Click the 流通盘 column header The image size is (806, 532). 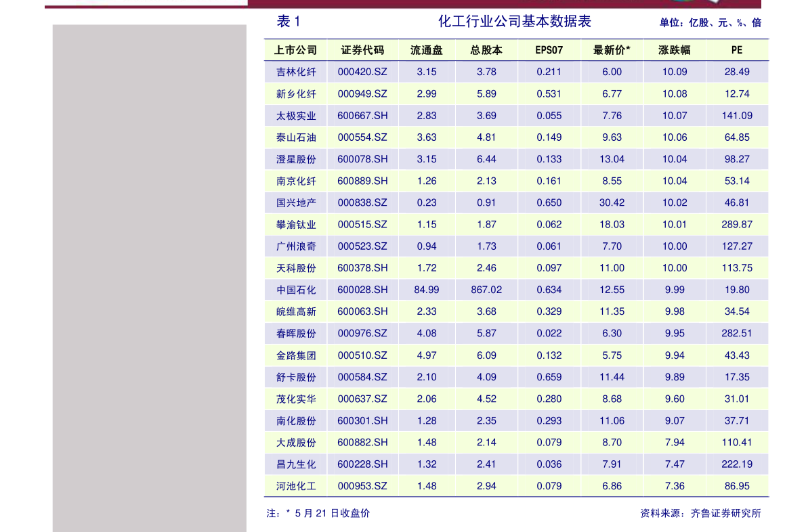pos(427,50)
